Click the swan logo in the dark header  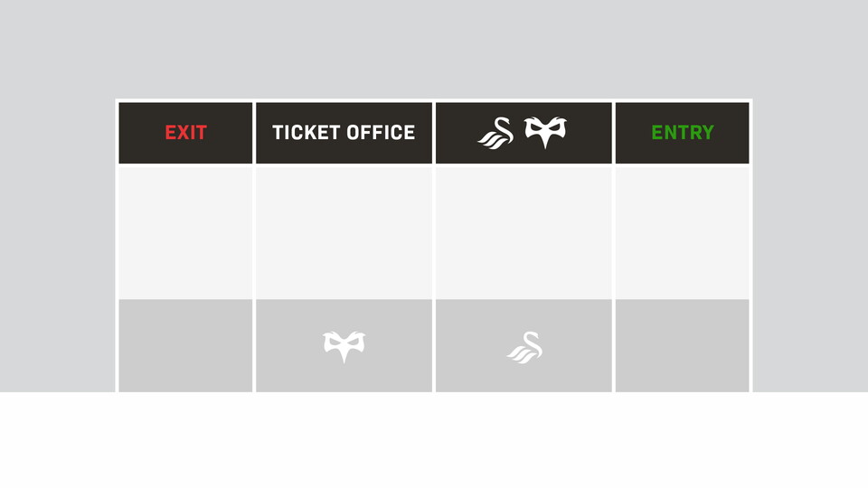[495, 134]
